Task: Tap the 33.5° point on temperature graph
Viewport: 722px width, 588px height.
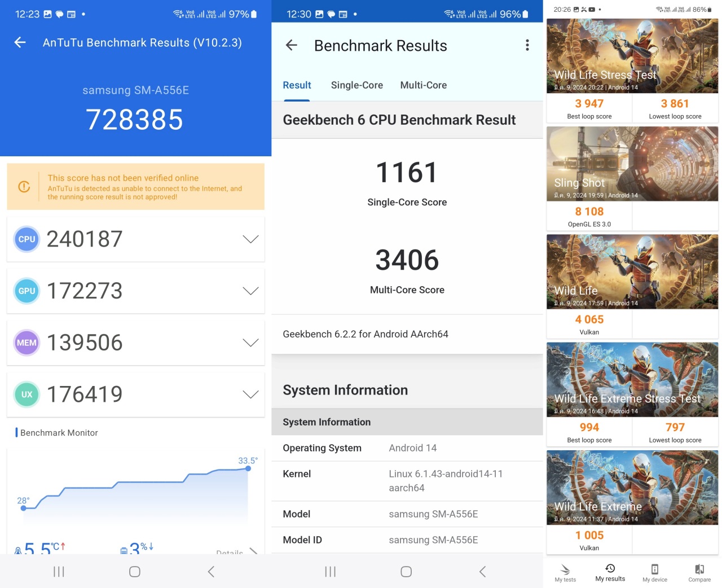Action: 248,468
